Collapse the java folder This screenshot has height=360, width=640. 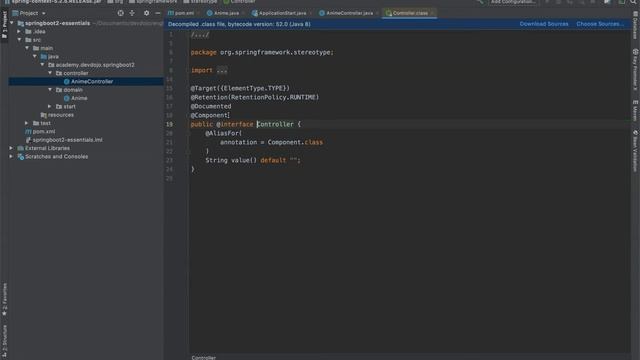tap(35, 56)
